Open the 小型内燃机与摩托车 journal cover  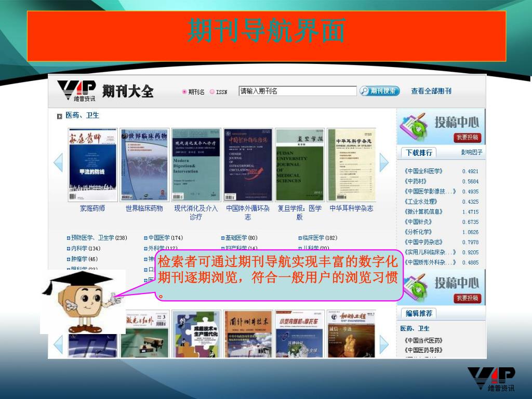coord(300,334)
